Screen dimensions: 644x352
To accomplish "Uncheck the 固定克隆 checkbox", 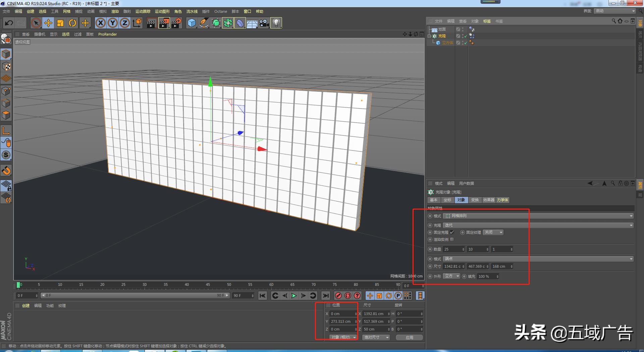I will point(452,232).
